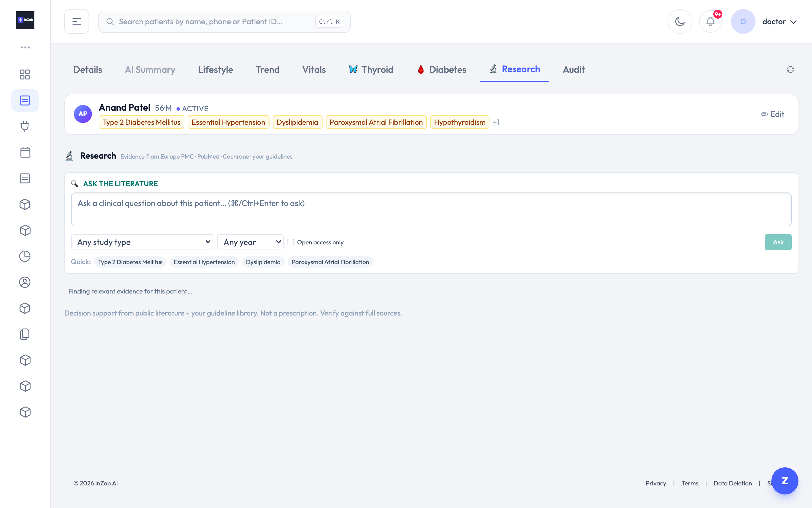Click the D user avatar
812x508 pixels.
(x=743, y=21)
